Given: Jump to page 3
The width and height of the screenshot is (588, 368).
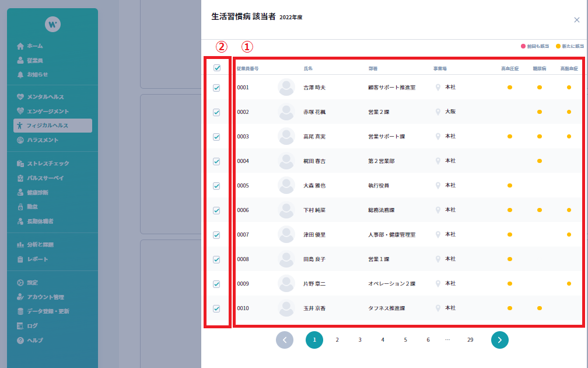Looking at the screenshot, I should coord(360,340).
